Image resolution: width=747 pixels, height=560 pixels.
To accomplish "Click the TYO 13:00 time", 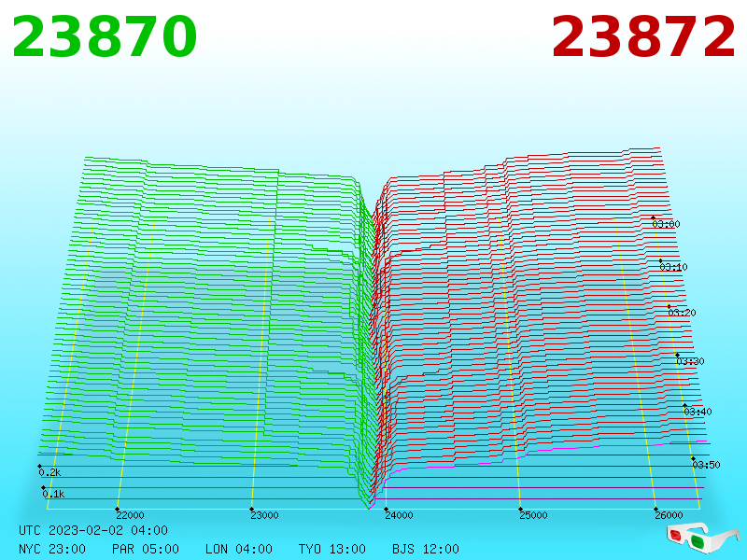I will tap(332, 549).
